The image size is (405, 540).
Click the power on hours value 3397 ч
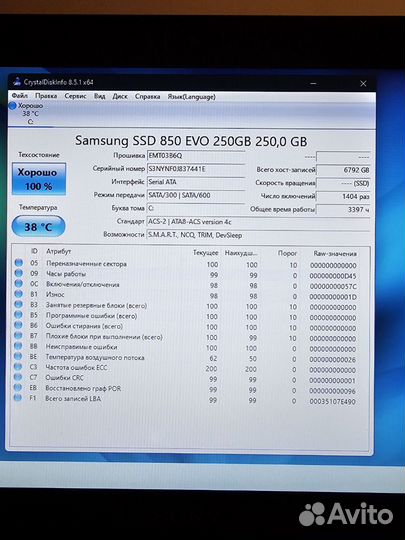343,209
